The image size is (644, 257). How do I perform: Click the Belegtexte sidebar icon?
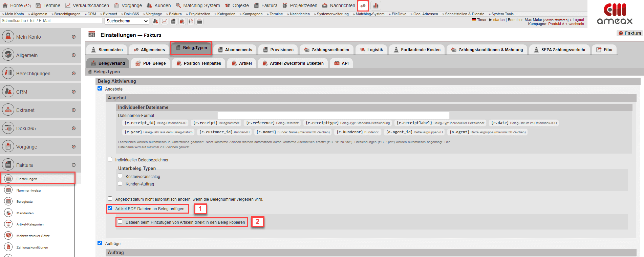tap(8, 201)
